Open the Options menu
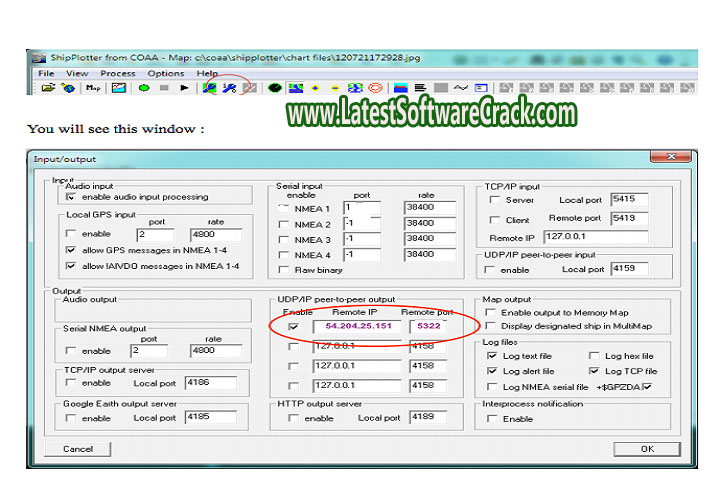 pyautogui.click(x=166, y=73)
